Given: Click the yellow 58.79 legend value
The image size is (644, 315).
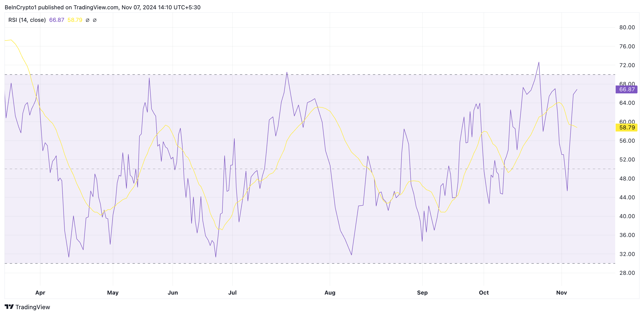Looking at the screenshot, I should point(75,20).
